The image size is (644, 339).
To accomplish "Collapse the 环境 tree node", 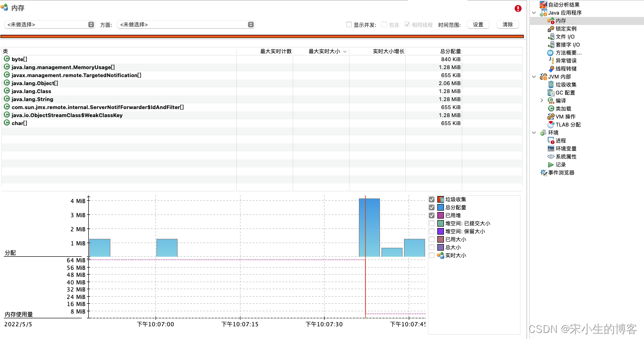I will pos(534,133).
